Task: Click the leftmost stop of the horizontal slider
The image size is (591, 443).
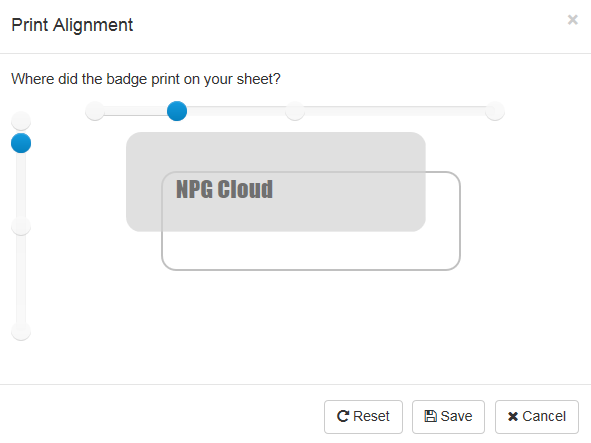Action: click(95, 111)
